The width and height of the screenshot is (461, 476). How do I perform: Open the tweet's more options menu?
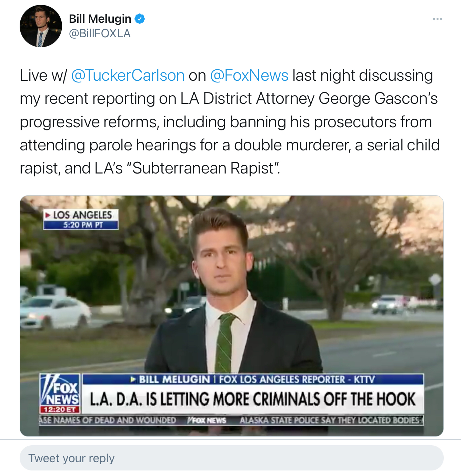click(437, 19)
